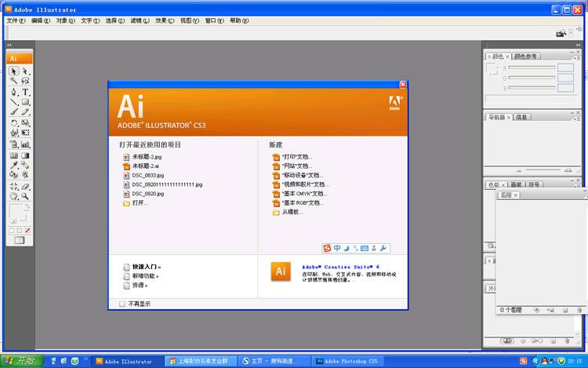Open recent file DSC_0833.jpg
Image resolution: width=588 pixels, height=368 pixels.
(x=147, y=176)
